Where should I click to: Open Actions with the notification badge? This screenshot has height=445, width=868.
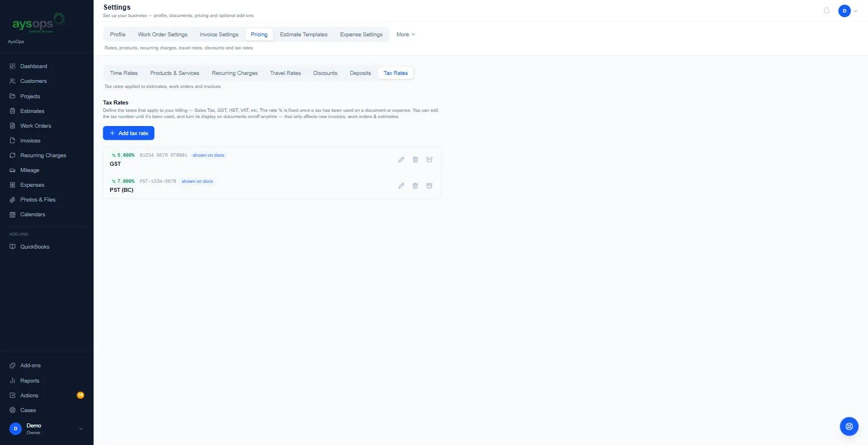(x=47, y=395)
